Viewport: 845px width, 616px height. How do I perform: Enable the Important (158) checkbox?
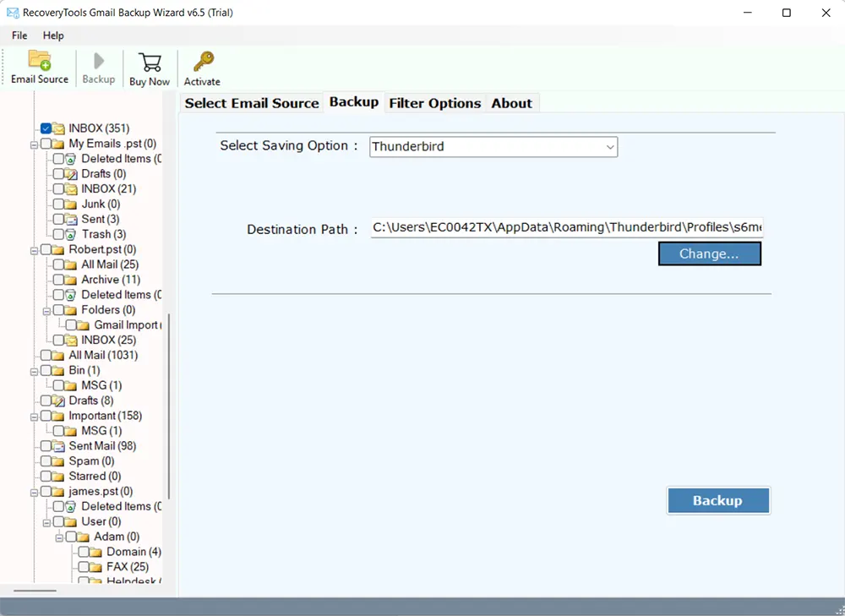click(46, 416)
